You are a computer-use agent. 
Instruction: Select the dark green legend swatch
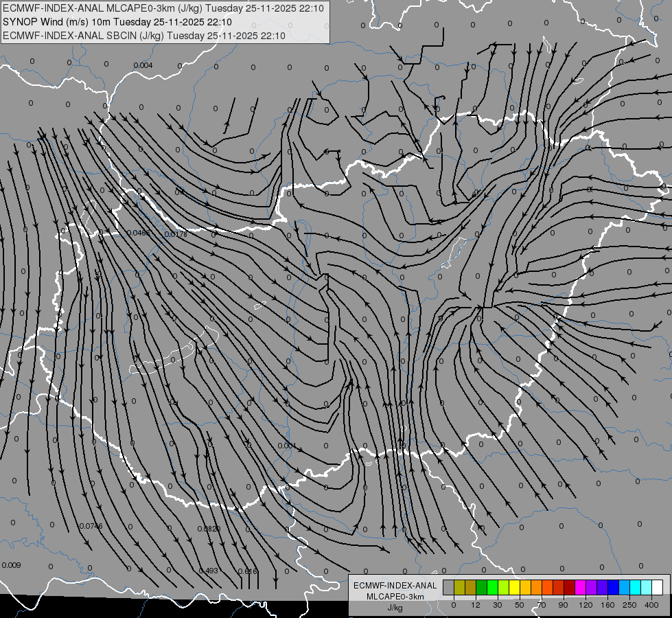coord(482,587)
